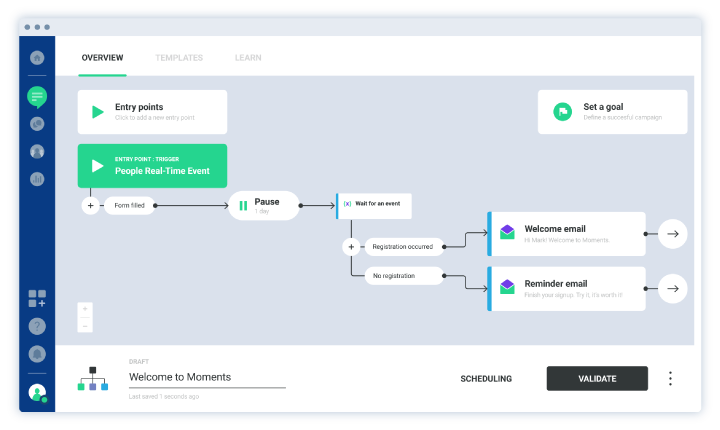Switch to the Templates tab
Screen dimensions: 720x430
[x=179, y=58]
